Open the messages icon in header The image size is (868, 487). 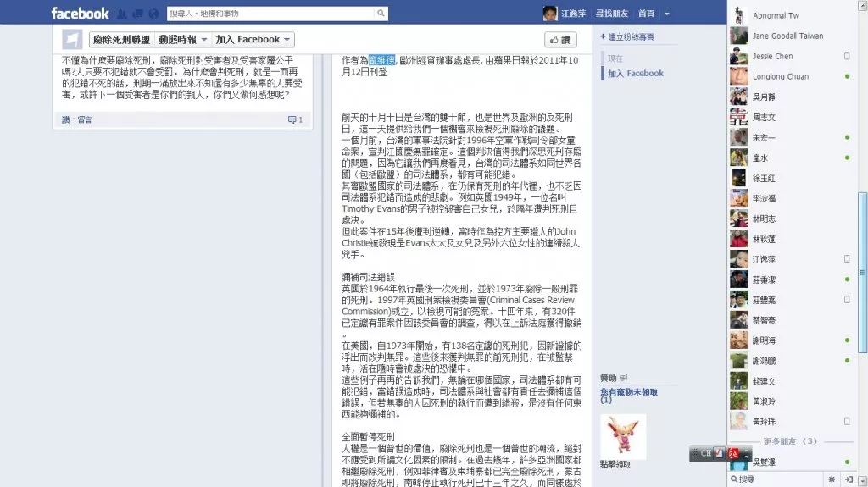(x=138, y=14)
